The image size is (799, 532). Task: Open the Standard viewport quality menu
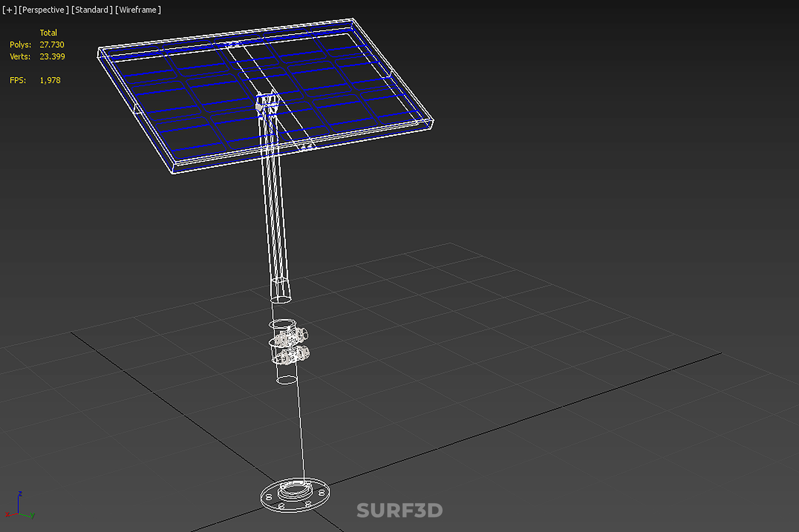click(92, 10)
